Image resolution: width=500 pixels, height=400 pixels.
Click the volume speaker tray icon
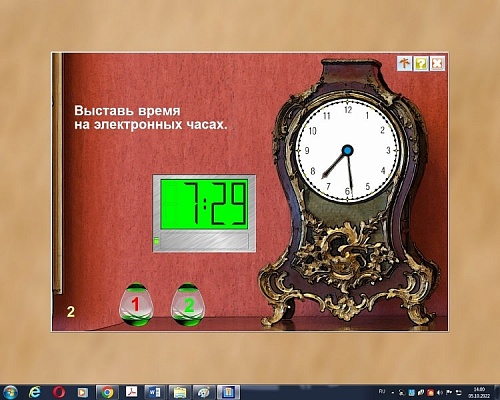[440, 392]
